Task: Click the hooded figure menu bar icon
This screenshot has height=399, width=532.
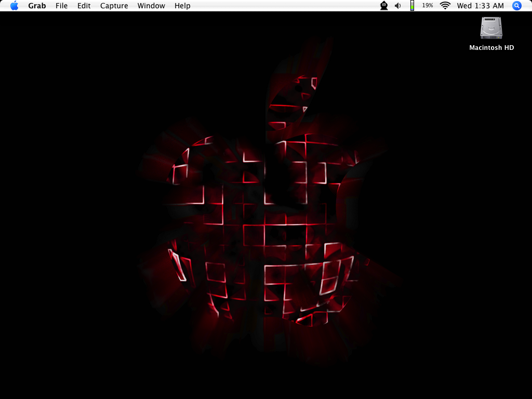Action: [x=384, y=6]
